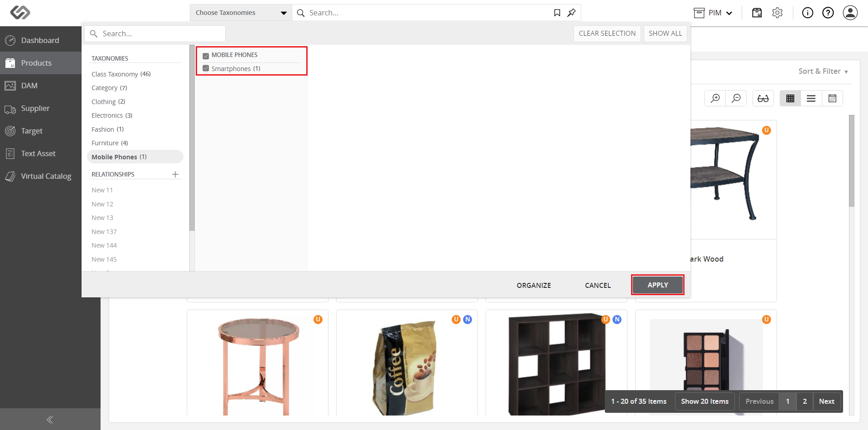Screen dimensions: 868x430
Task: Click the SHOW ALL button
Action: tap(665, 33)
